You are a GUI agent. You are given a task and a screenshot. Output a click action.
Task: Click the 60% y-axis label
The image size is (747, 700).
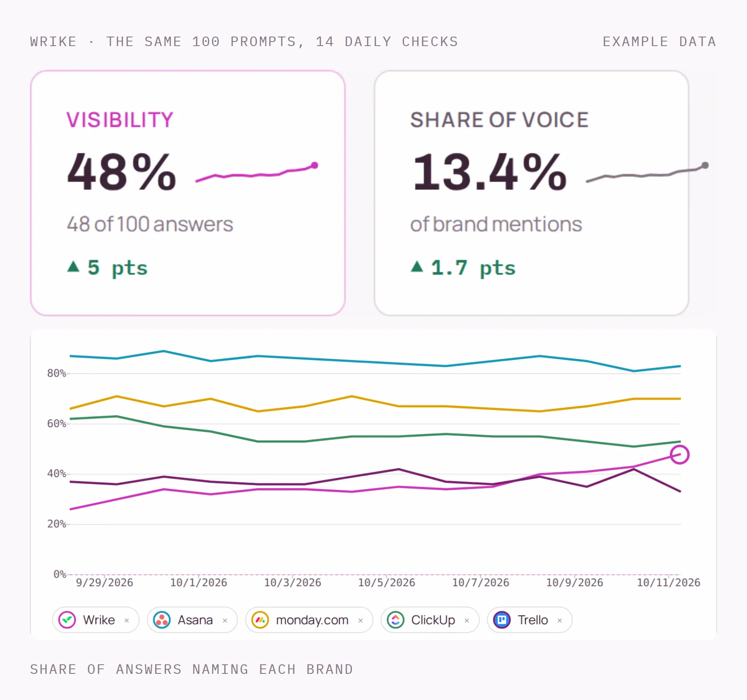coord(56,423)
